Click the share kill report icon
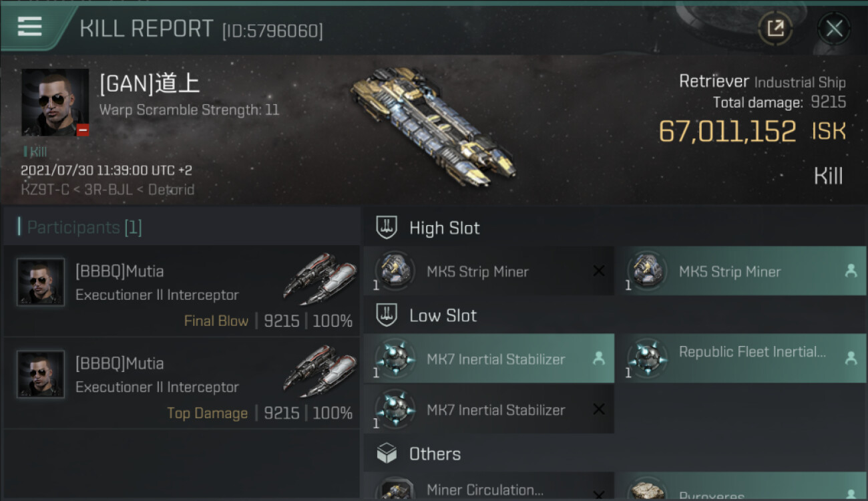This screenshot has width=868, height=501. pyautogui.click(x=775, y=29)
